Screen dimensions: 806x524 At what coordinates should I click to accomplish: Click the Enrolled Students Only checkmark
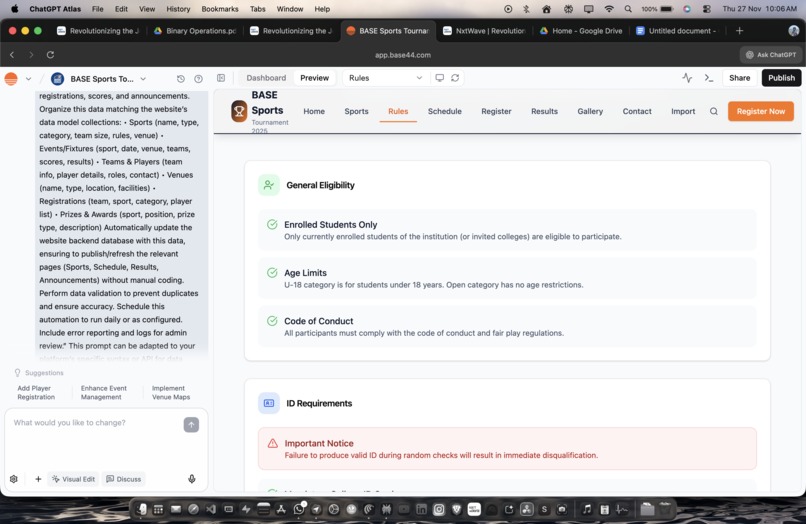(x=272, y=224)
